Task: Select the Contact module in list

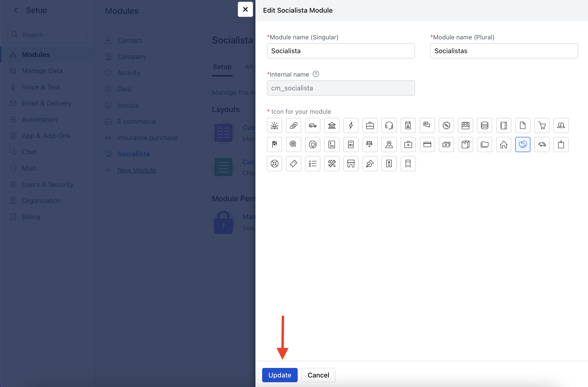Action: [x=129, y=40]
